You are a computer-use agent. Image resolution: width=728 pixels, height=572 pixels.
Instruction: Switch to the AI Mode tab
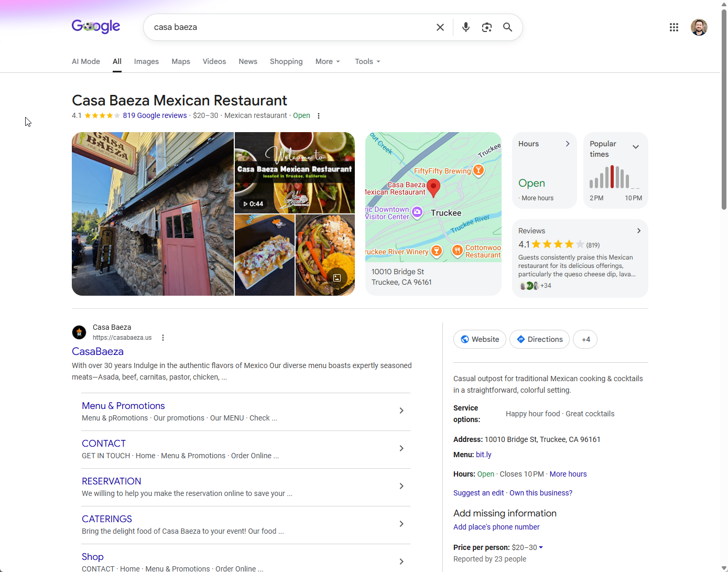pos(86,61)
